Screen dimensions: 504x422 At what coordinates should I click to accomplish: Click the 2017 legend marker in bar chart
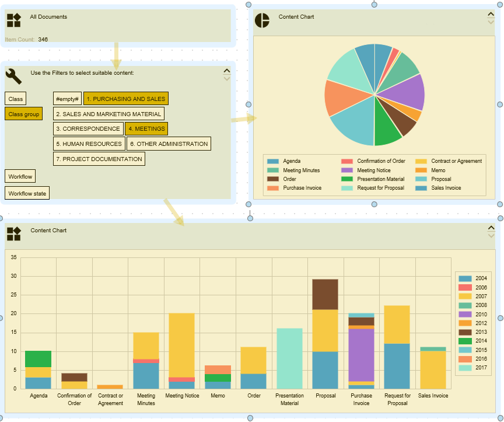tap(465, 368)
